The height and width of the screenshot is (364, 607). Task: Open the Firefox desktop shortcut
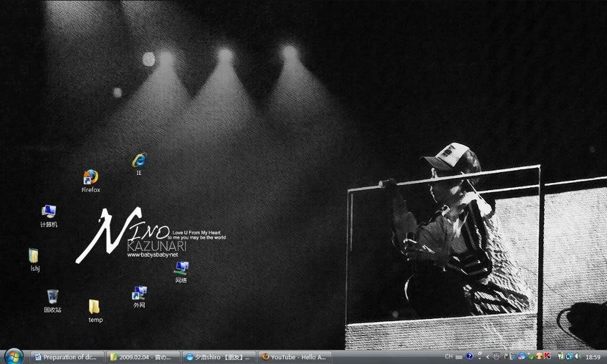point(90,178)
